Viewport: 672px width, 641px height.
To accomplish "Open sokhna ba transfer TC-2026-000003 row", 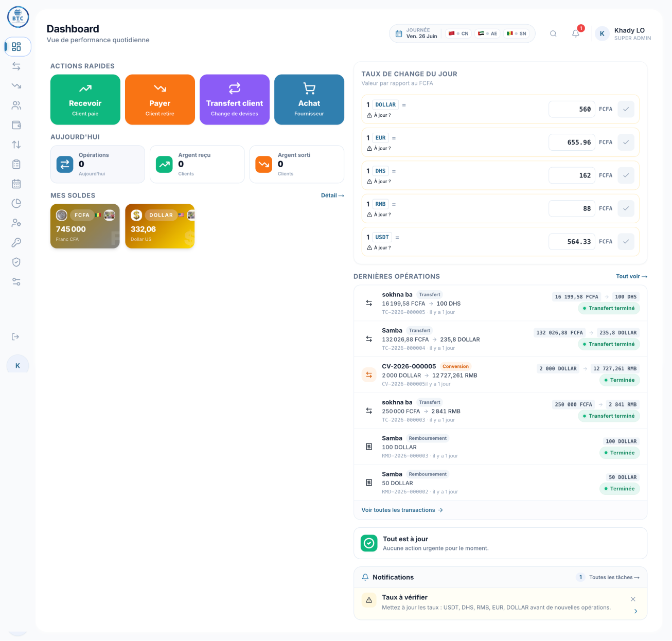I will pos(500,411).
